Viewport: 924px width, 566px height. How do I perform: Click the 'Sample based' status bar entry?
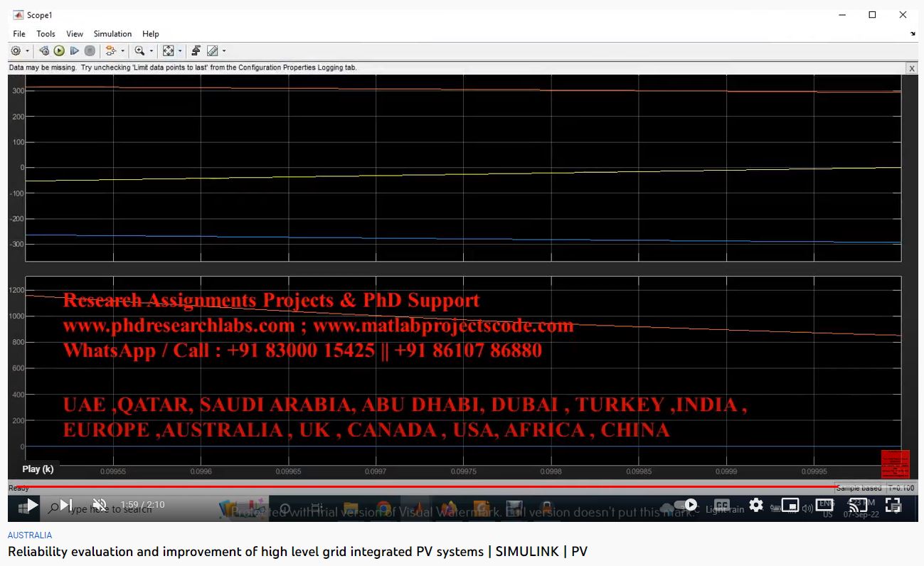[859, 488]
